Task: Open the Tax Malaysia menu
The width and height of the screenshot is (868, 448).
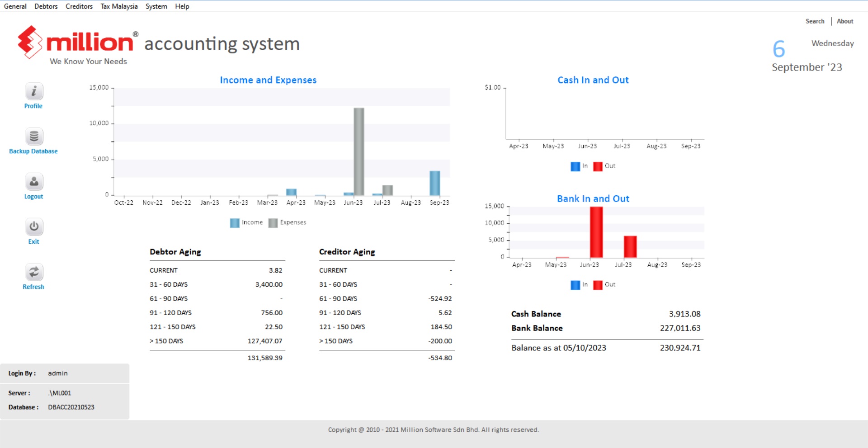Action: tap(118, 6)
